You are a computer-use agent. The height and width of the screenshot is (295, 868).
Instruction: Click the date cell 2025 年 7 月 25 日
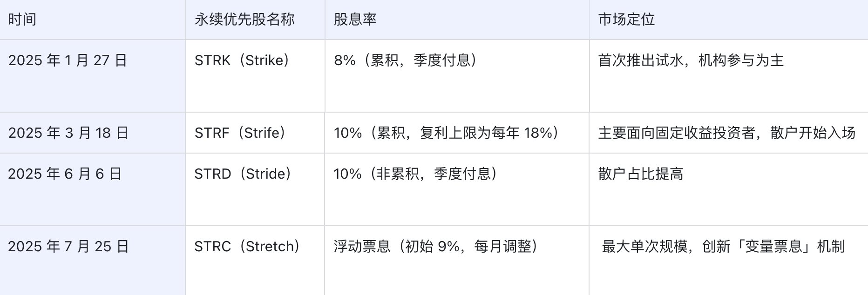(x=68, y=247)
